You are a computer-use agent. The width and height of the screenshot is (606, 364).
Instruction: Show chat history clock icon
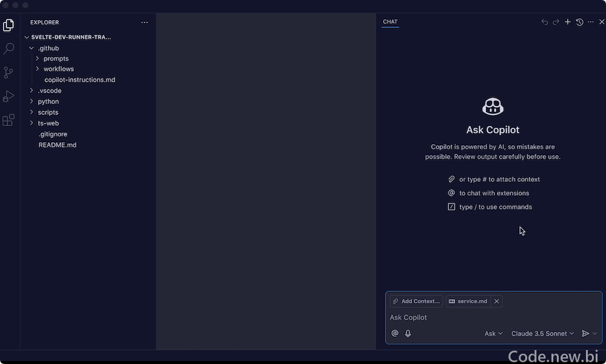[x=579, y=22]
